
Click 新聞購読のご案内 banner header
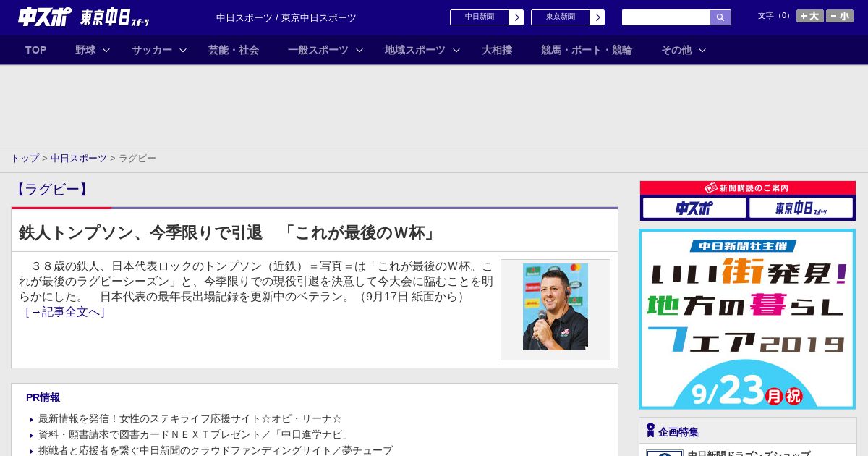747,187
